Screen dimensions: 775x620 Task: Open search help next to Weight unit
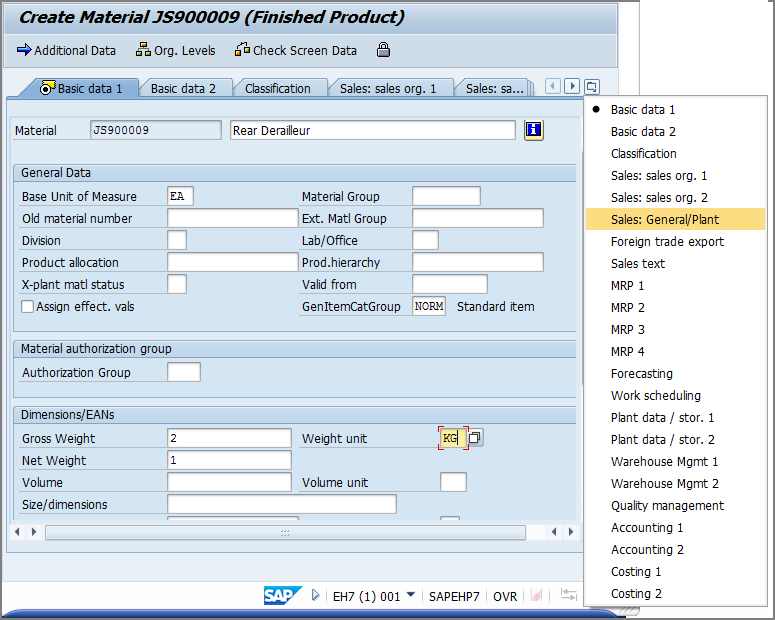tap(475, 438)
